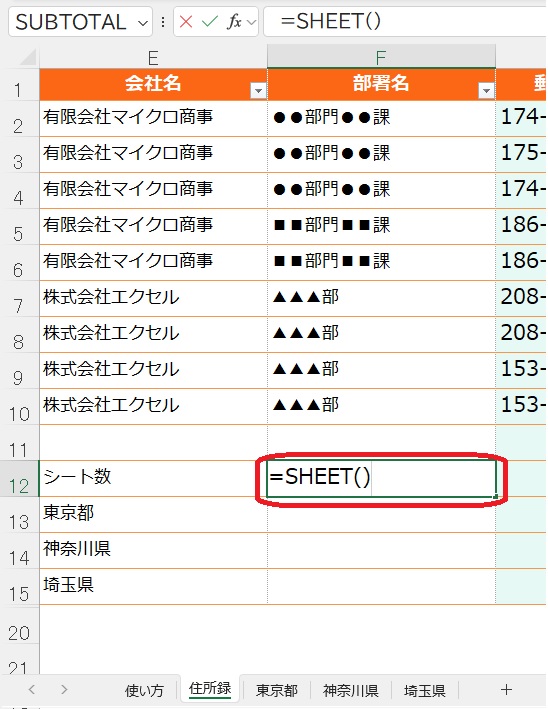This screenshot has height=709, width=548.
Task: Select row 12 header
Action: (19, 479)
